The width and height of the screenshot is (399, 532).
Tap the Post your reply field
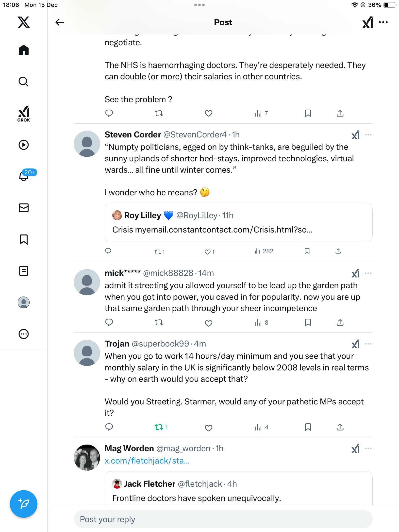(223, 519)
